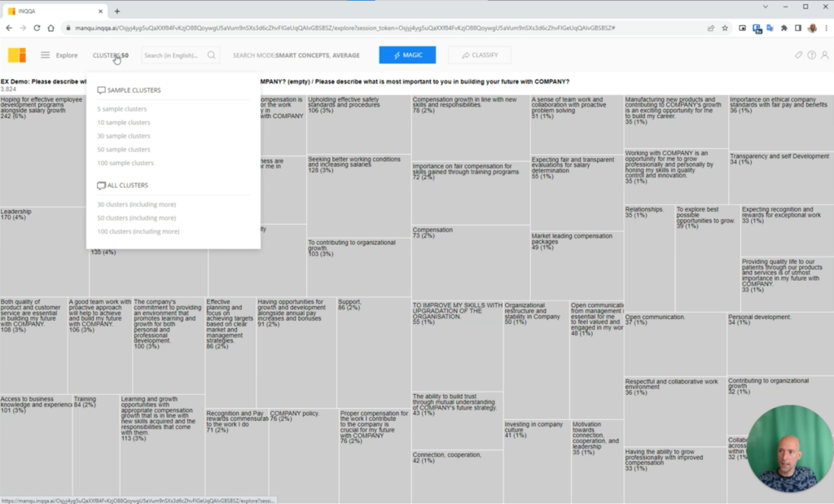Open the CLUSTERS: 50 dropdown
The width and height of the screenshot is (834, 504).
(111, 55)
